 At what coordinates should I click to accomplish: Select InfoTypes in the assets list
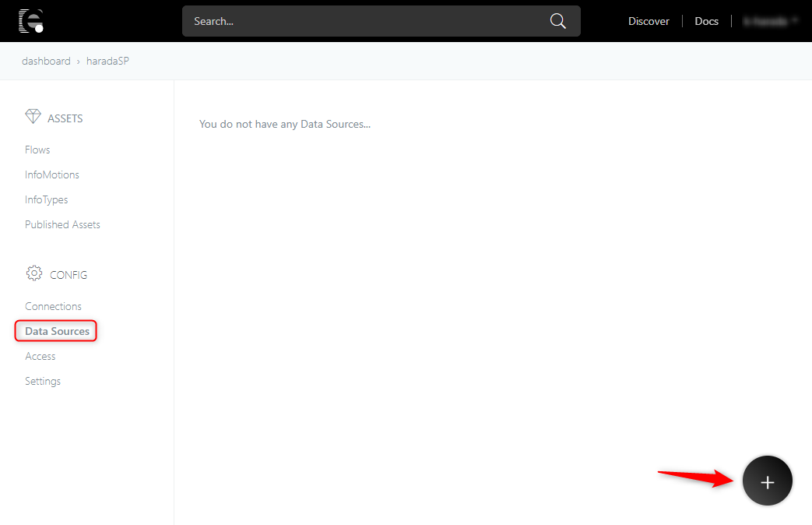coord(46,199)
